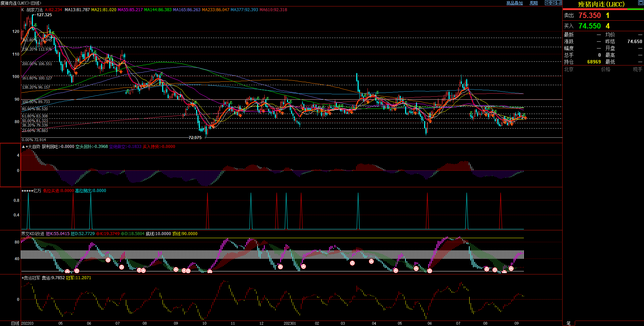
Task: Click the MA13 moving average legend
Action: pyautogui.click(x=77, y=10)
